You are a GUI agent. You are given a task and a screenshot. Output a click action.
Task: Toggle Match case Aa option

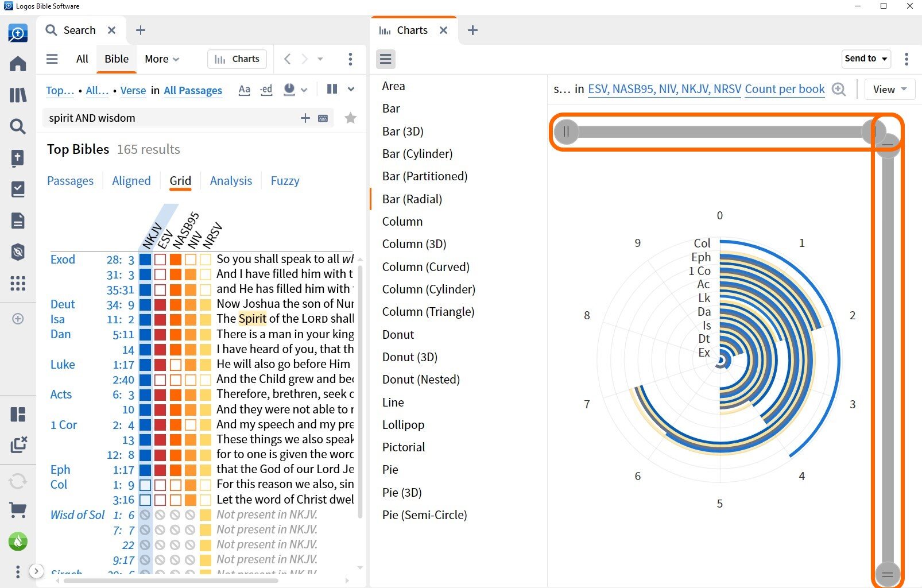pos(244,90)
